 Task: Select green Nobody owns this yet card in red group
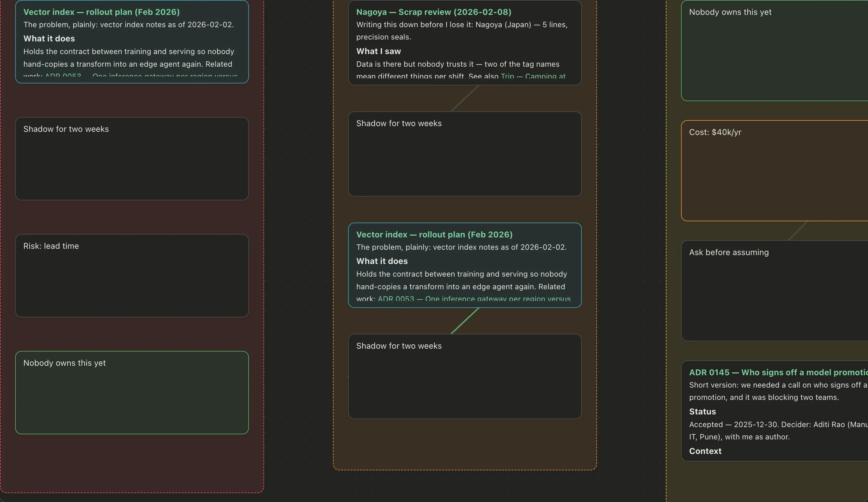pyautogui.click(x=132, y=392)
